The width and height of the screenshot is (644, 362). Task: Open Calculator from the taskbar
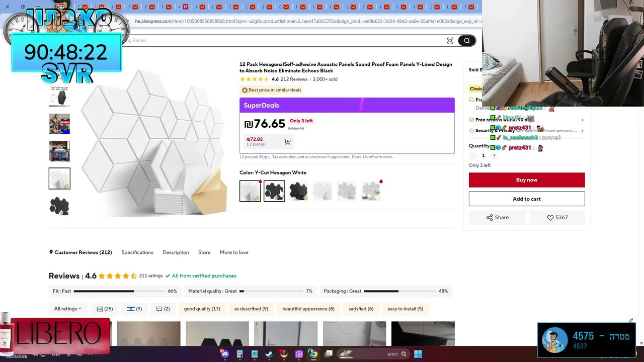click(x=239, y=354)
